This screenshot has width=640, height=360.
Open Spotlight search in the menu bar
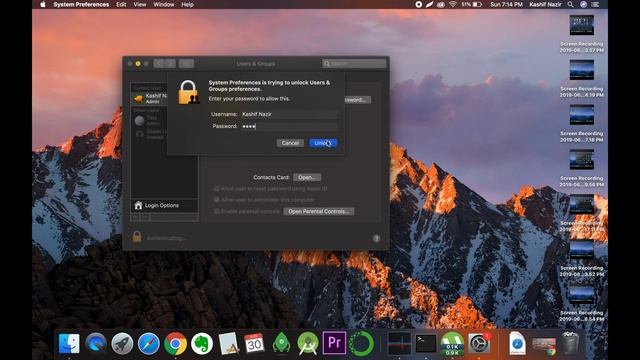570,4
